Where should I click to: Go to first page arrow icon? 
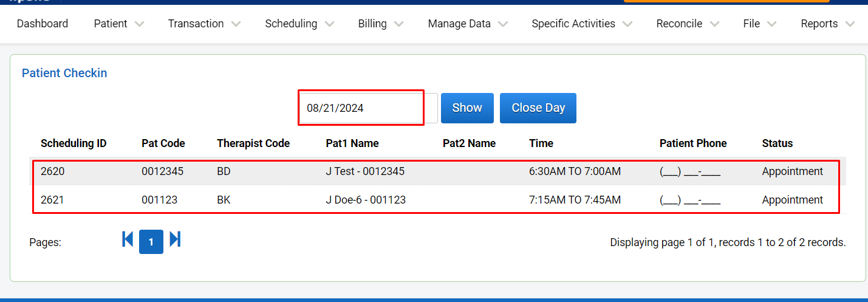coord(128,239)
